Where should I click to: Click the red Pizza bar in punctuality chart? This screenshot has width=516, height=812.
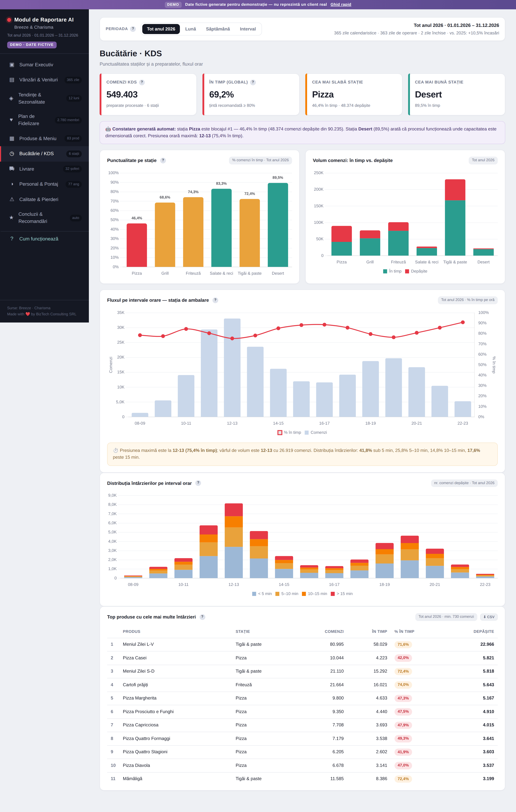coord(137,245)
